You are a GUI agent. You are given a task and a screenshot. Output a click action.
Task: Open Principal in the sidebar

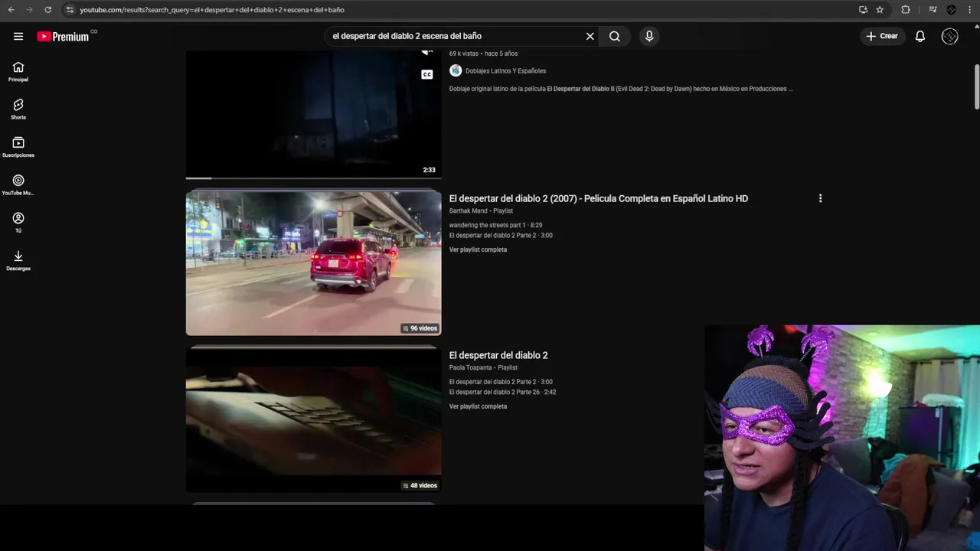tap(18, 72)
